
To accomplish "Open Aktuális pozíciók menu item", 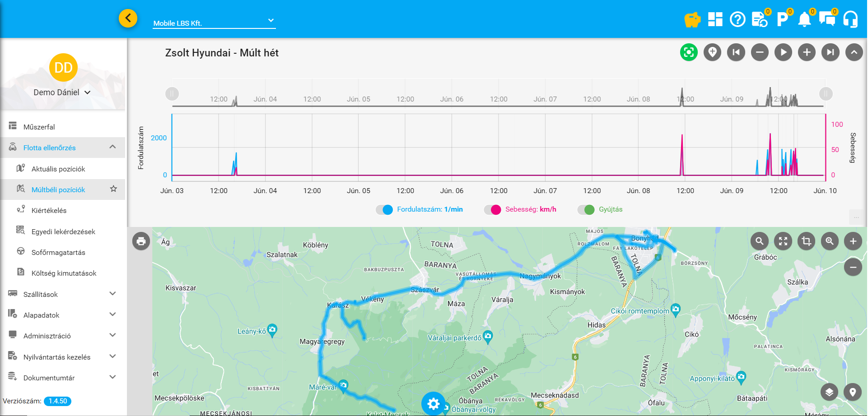I will click(58, 169).
